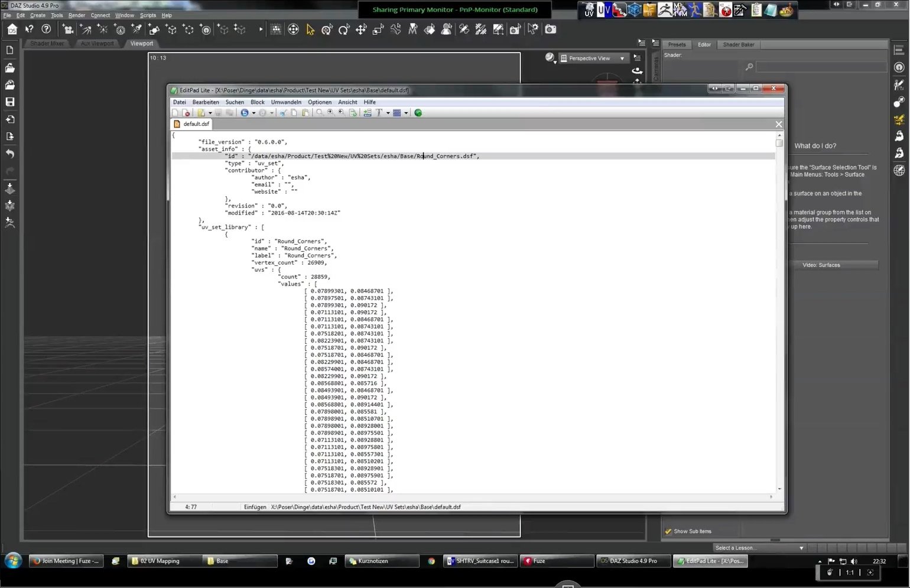Switch to the Shader Baker tab
Screen dimensions: 910x588
(739, 44)
